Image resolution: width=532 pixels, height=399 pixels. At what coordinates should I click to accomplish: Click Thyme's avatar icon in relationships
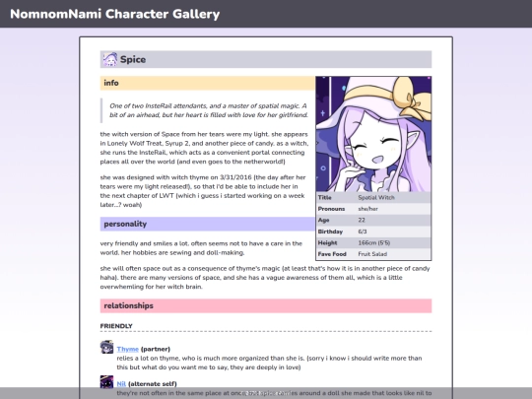[106, 347]
